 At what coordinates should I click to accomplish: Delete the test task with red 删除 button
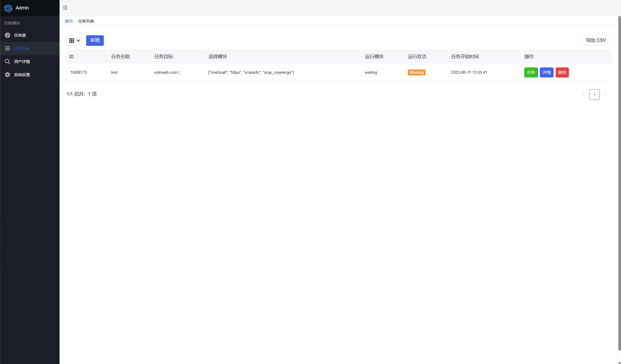562,72
